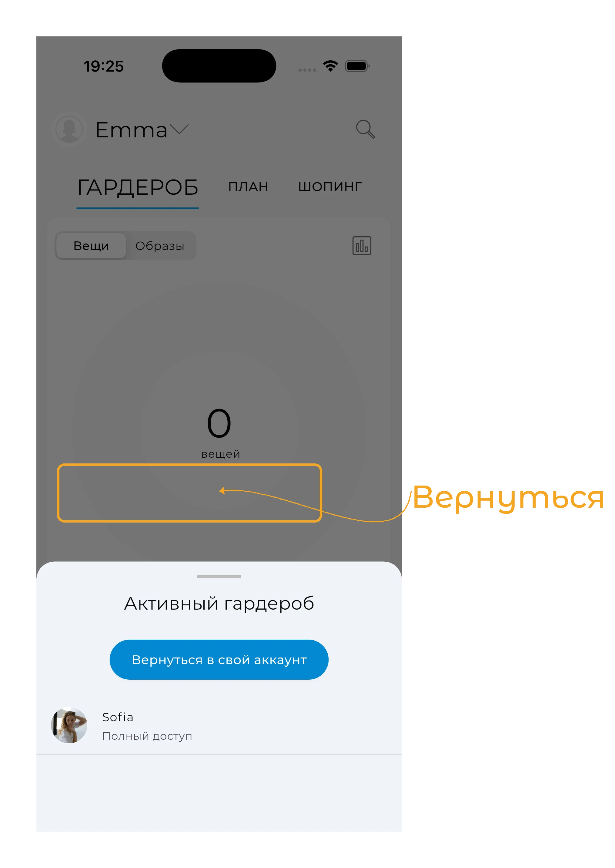Image resolution: width=615 pixels, height=868 pixels.
Task: Select Sofia's wardrobe row
Action: [219, 725]
